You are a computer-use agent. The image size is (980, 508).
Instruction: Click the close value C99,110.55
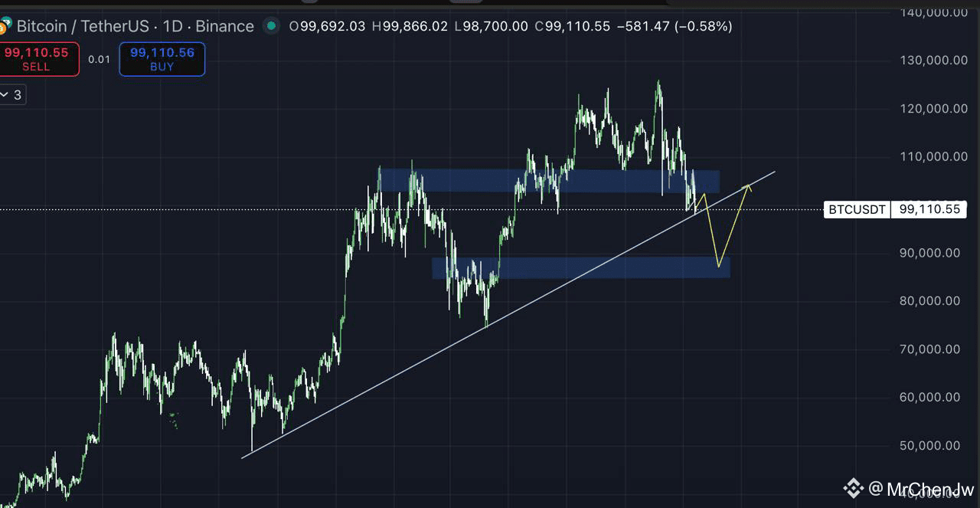(572, 26)
